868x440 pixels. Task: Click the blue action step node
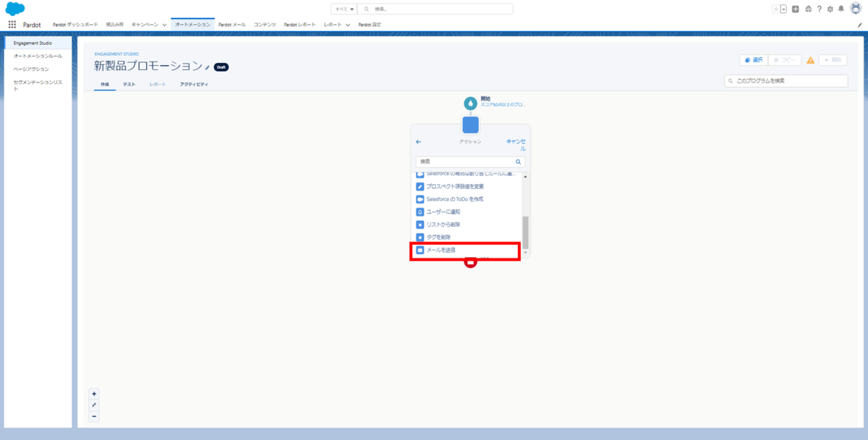click(470, 124)
